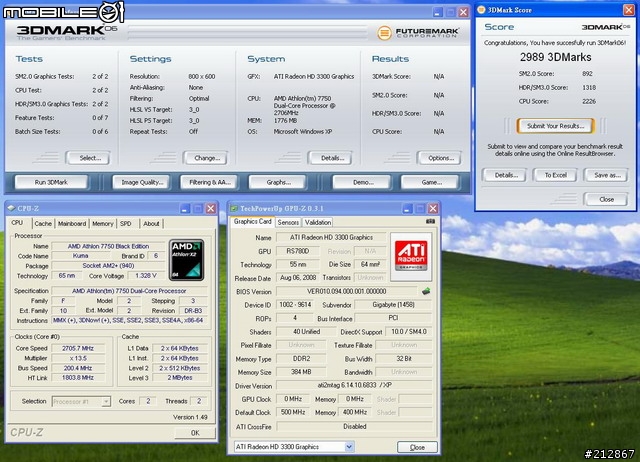Open the Validation tab in GPU-Z

click(318, 222)
